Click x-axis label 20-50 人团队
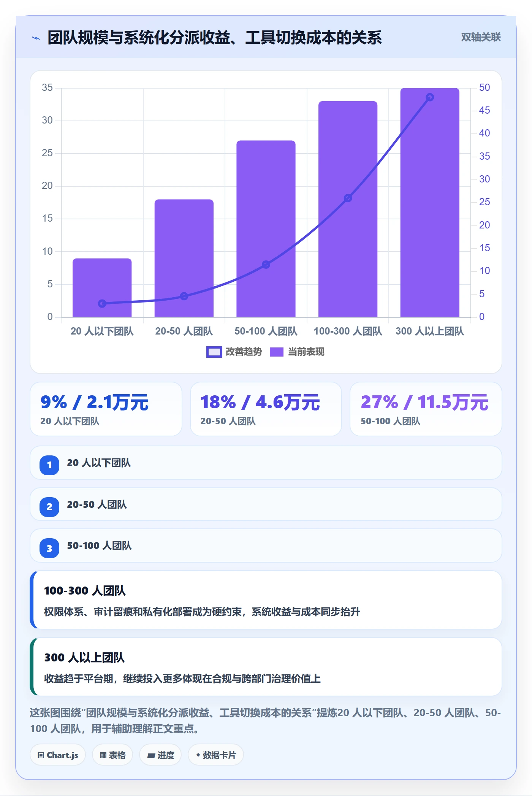Viewport: 532px width, 796px height. pos(184,331)
